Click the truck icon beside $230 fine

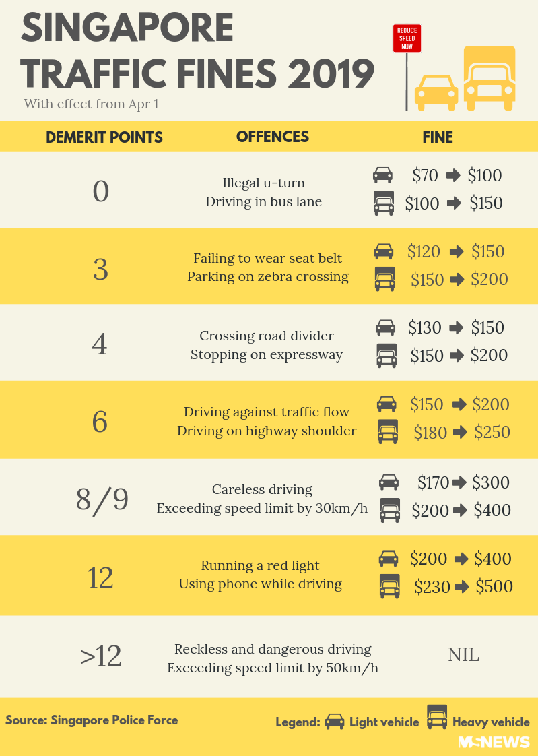coord(389,586)
